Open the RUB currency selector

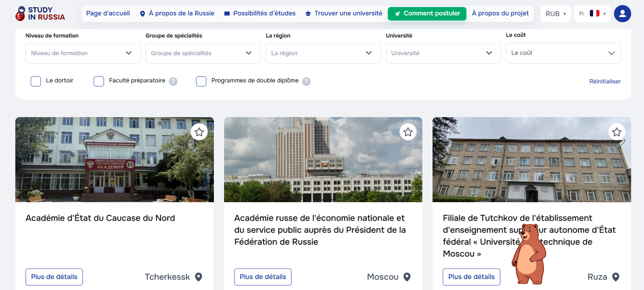click(555, 14)
